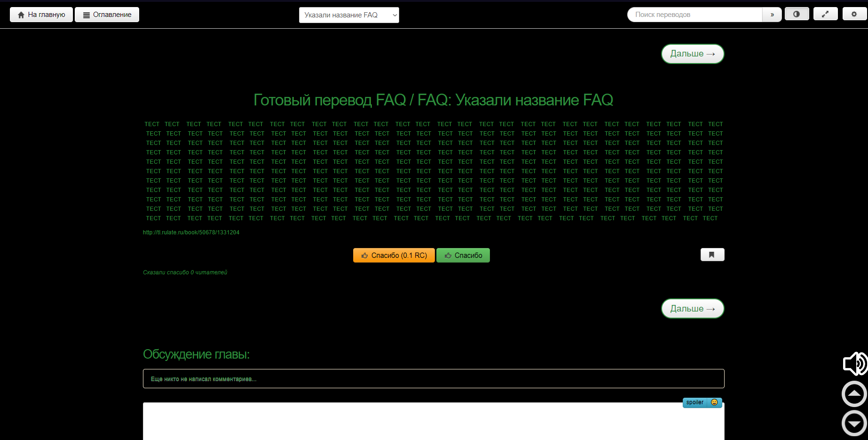Bookmark this chapter with the bookmark icon
Image resolution: width=868 pixels, height=440 pixels.
(x=712, y=255)
